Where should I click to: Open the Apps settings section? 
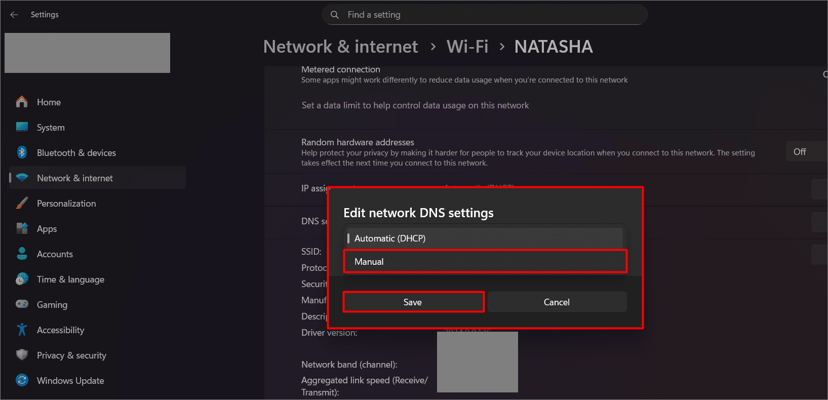[98, 229]
